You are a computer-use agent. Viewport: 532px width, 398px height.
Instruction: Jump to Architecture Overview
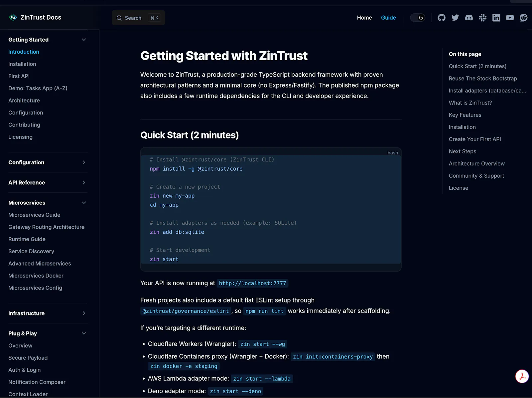pos(477,163)
